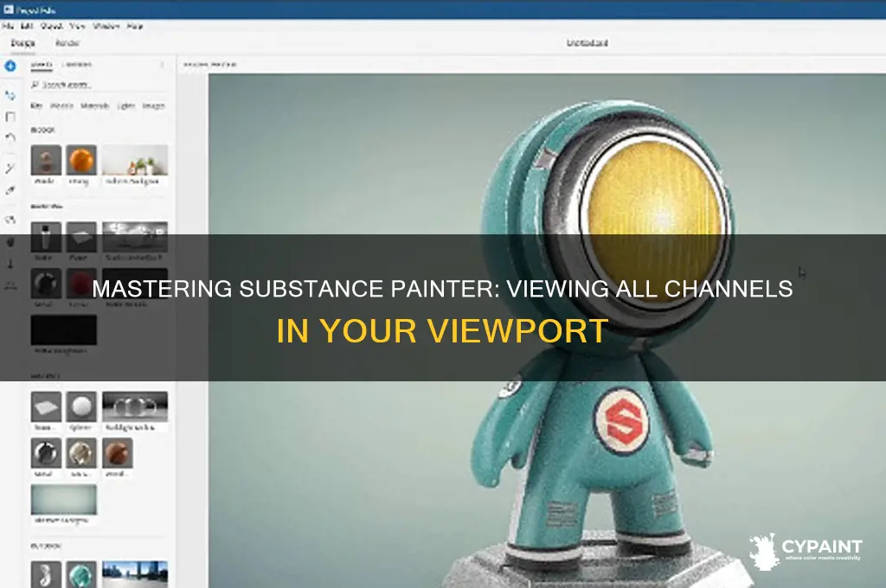
Task: Select the indoor background image with plants thumbnail
Action: [x=134, y=160]
